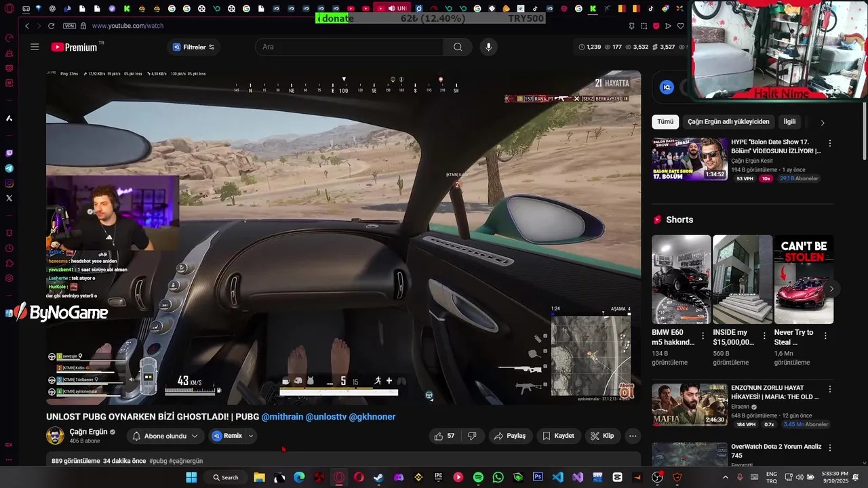
Task: Open the @gkhnoner mention link
Action: click(x=372, y=417)
